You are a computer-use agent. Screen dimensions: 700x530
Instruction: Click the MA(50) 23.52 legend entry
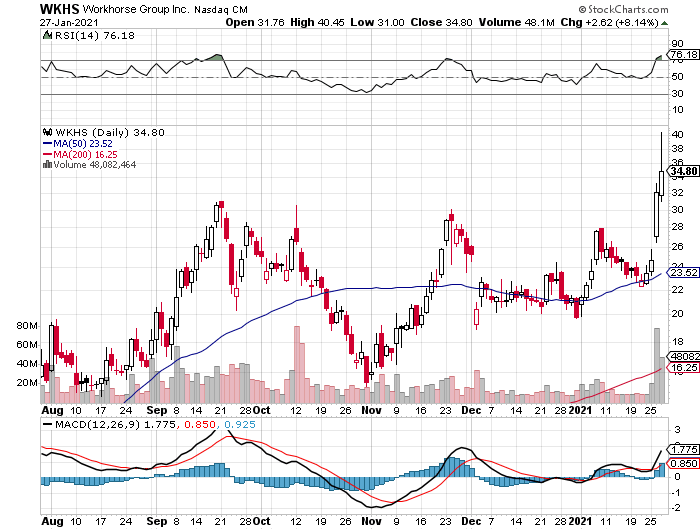(x=83, y=143)
